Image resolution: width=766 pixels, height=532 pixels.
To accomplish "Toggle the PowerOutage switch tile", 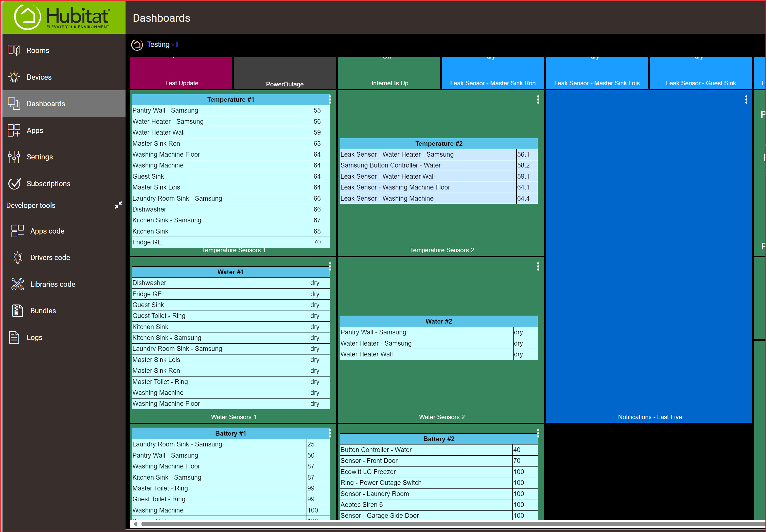I will coord(285,73).
